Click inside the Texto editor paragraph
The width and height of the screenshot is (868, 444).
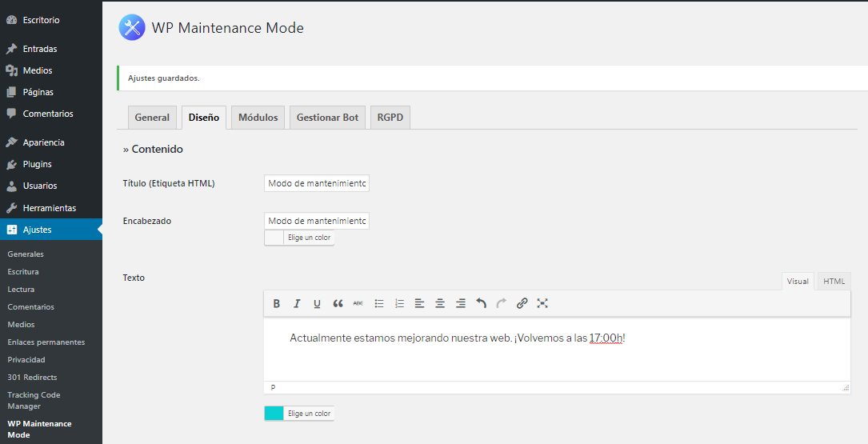(x=458, y=338)
